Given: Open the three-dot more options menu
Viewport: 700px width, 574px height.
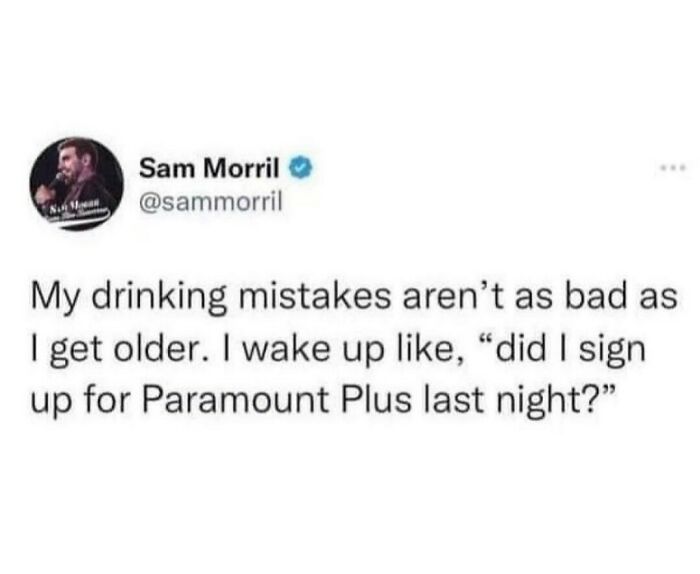Looking at the screenshot, I should [679, 168].
